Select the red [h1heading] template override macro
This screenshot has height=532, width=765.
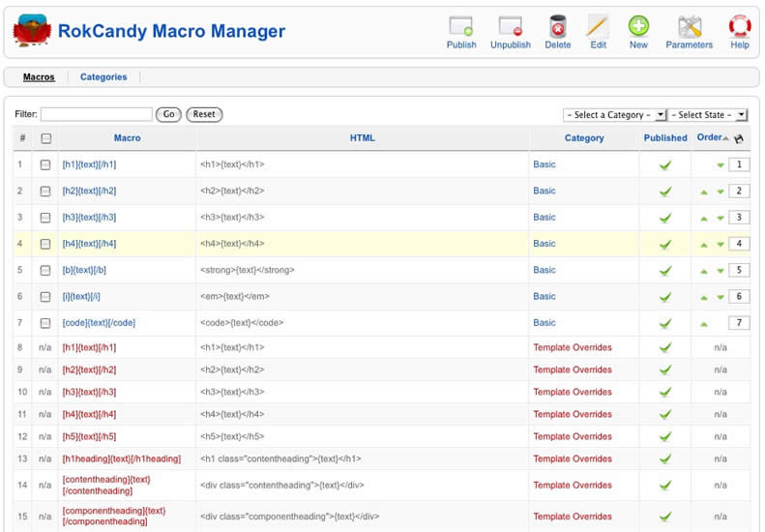[122, 458]
